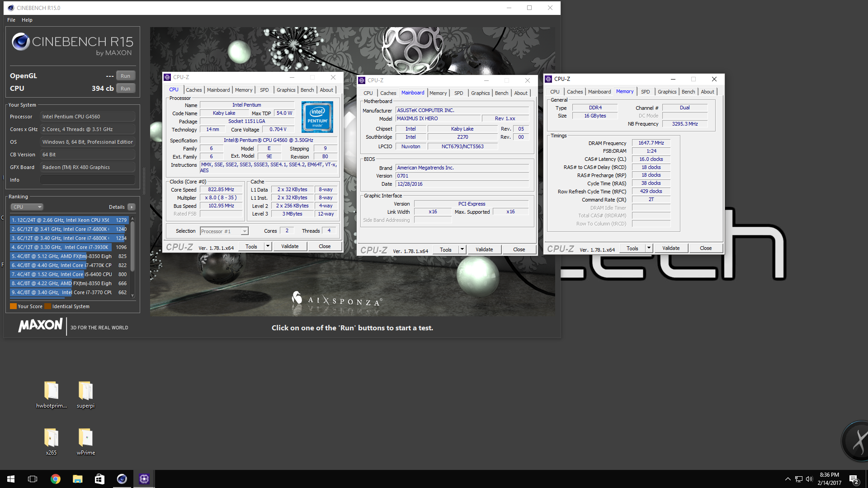Open the x265 desktop folder

(51, 441)
